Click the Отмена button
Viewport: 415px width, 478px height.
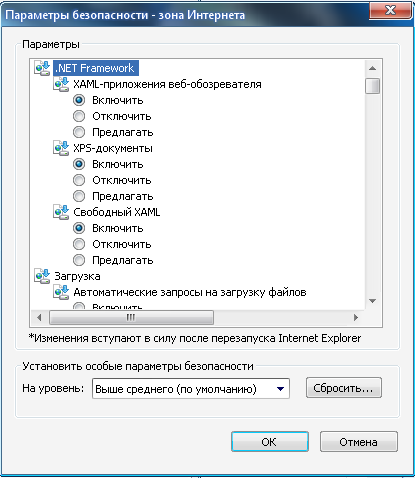(x=359, y=442)
